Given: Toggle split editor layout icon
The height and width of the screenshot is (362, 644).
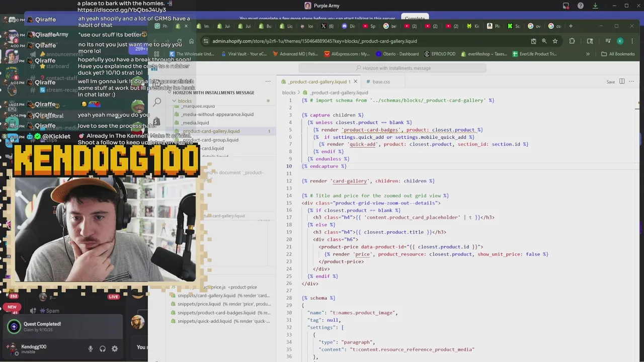Looking at the screenshot, I should tap(622, 81).
